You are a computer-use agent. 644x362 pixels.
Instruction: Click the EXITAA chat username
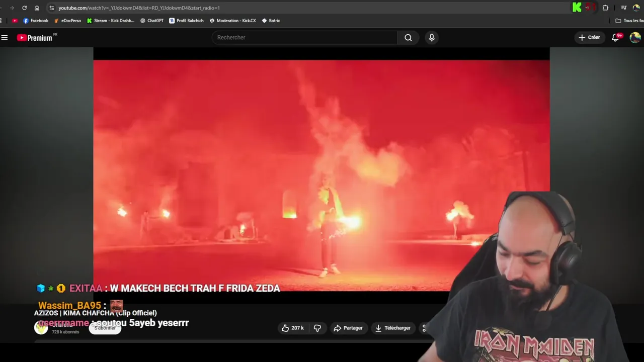86,288
